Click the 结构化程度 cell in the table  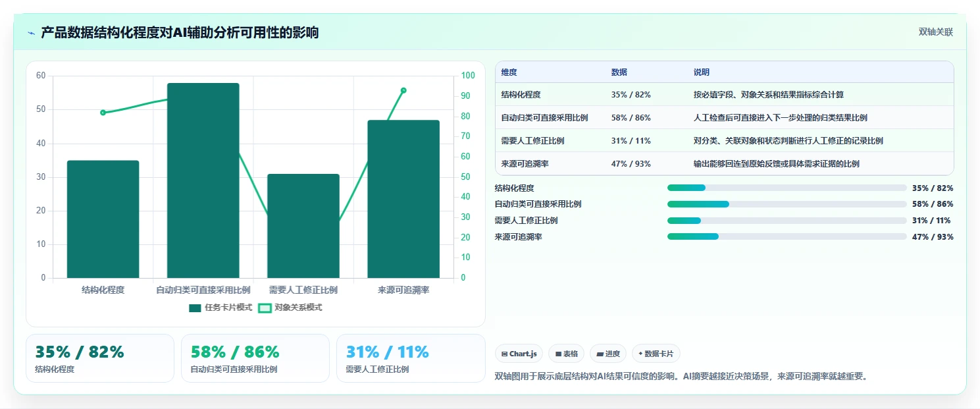click(521, 95)
